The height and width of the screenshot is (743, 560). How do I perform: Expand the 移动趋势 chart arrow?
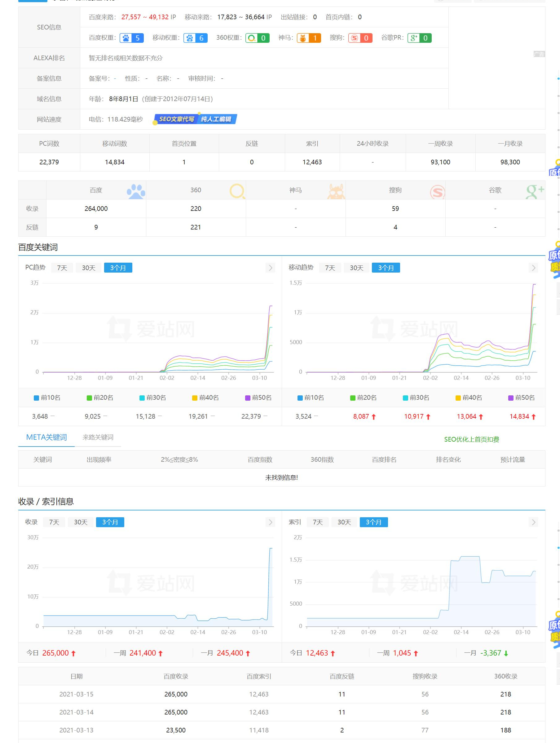(533, 268)
